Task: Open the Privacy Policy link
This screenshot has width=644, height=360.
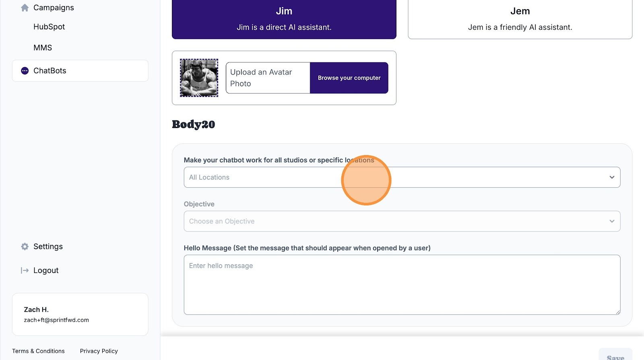Action: [x=99, y=351]
